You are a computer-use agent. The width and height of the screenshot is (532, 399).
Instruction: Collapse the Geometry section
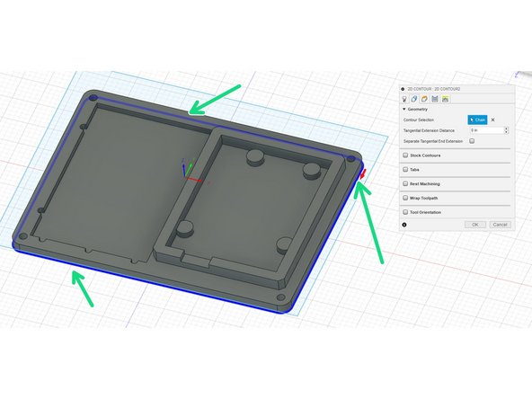tap(404, 110)
